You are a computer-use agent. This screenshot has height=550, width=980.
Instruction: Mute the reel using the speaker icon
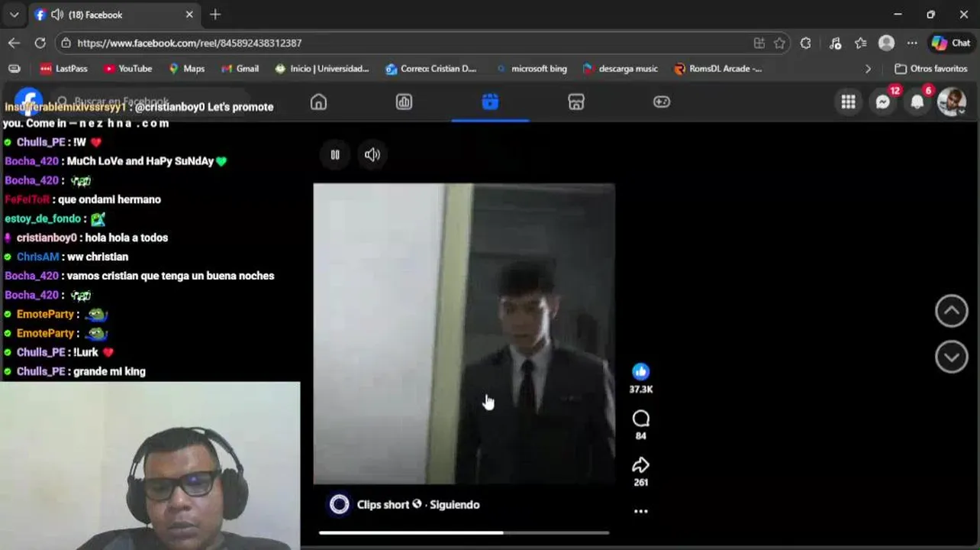click(x=372, y=154)
